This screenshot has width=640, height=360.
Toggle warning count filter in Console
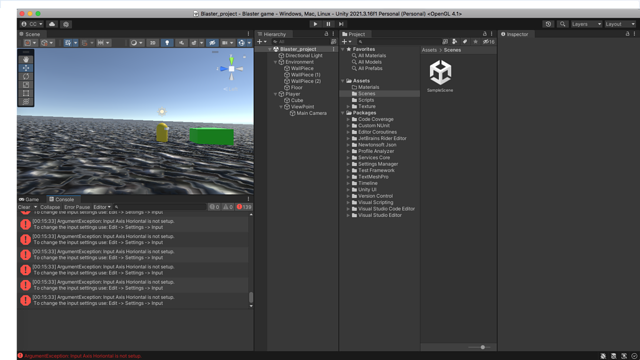[228, 207]
